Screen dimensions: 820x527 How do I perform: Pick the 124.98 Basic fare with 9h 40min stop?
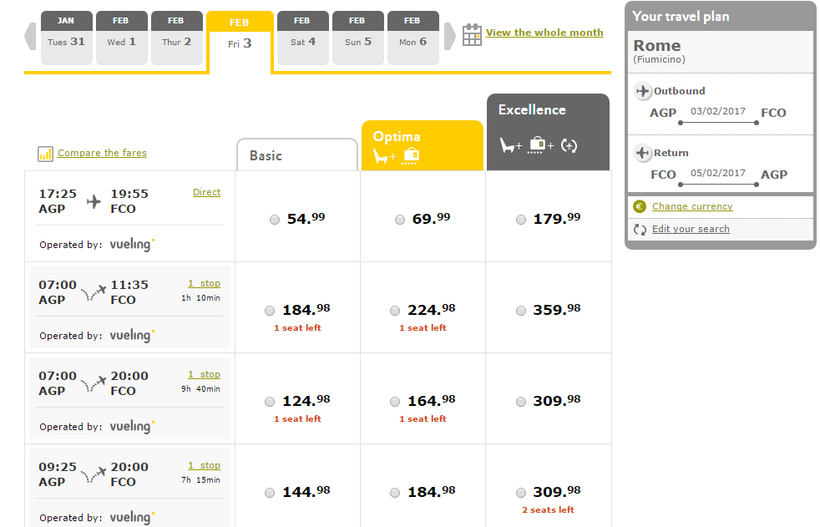[x=270, y=401]
